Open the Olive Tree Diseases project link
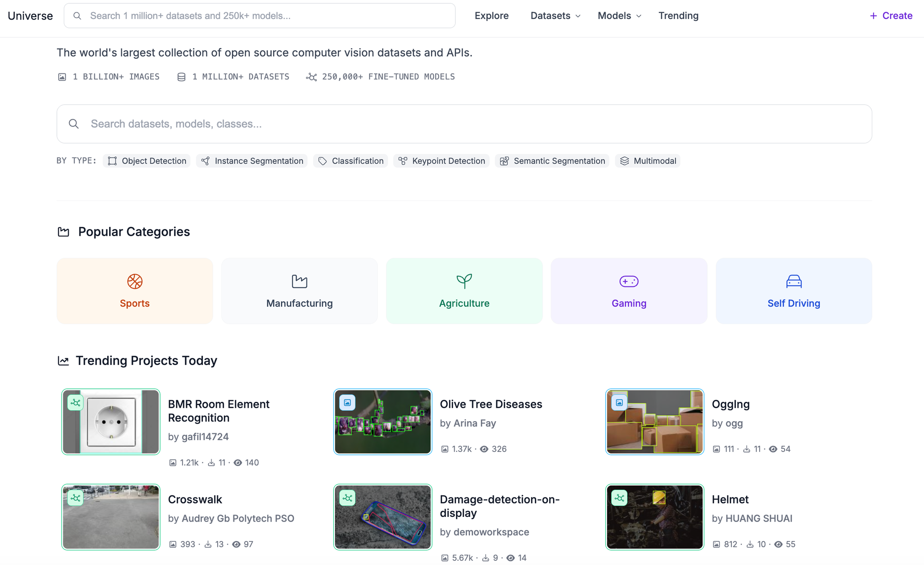 click(491, 404)
